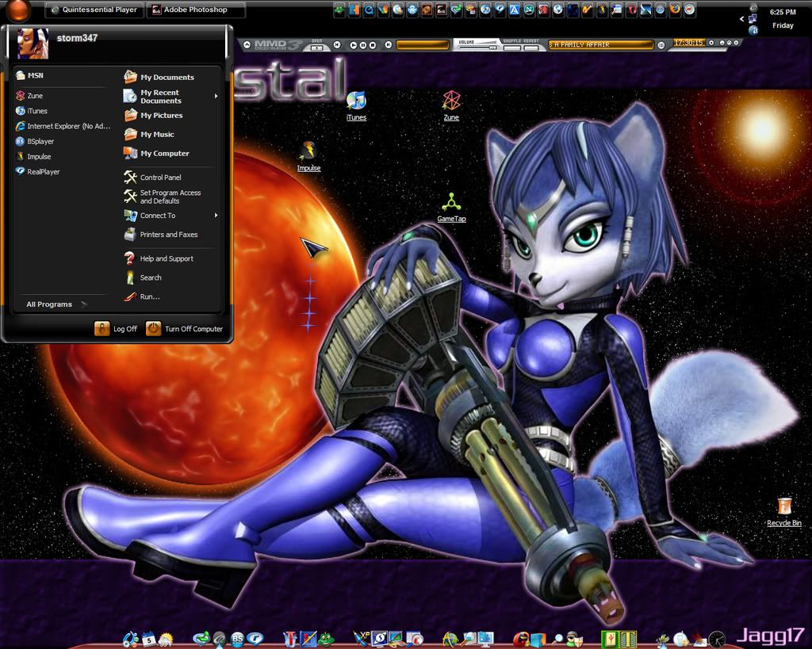Collapse the MMD3 player with up-arrow button
Image resolution: width=812 pixels, height=649 pixels.
(x=247, y=44)
